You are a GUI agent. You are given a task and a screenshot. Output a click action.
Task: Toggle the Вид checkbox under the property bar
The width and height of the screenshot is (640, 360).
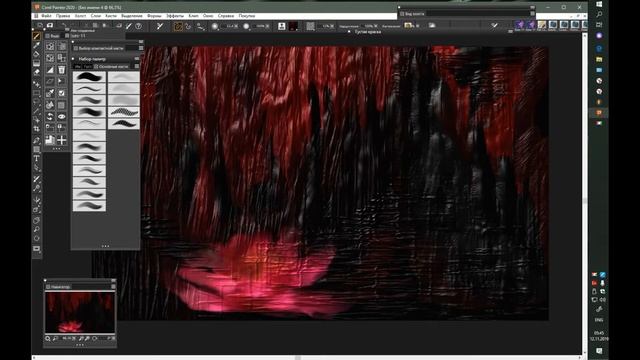pos(47,36)
